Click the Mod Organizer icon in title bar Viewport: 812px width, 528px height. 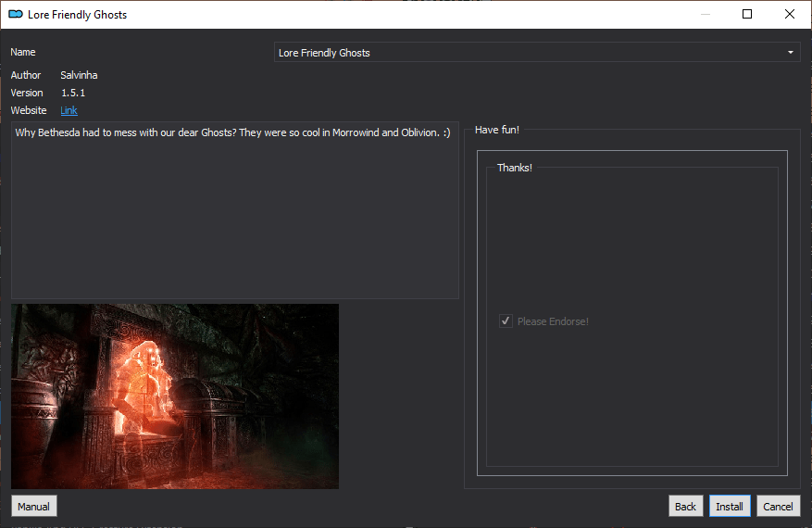pyautogui.click(x=16, y=14)
